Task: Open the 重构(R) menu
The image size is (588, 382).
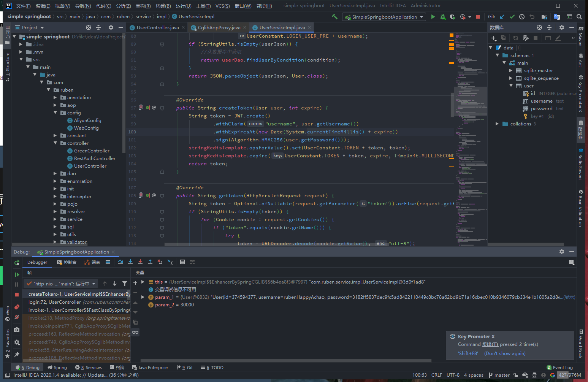Action: point(143,6)
